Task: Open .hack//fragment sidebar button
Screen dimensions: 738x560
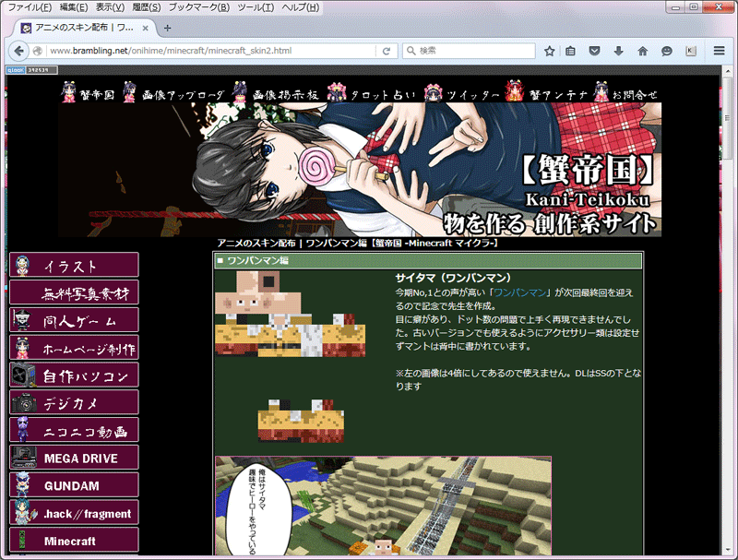Action: pyautogui.click(x=75, y=512)
